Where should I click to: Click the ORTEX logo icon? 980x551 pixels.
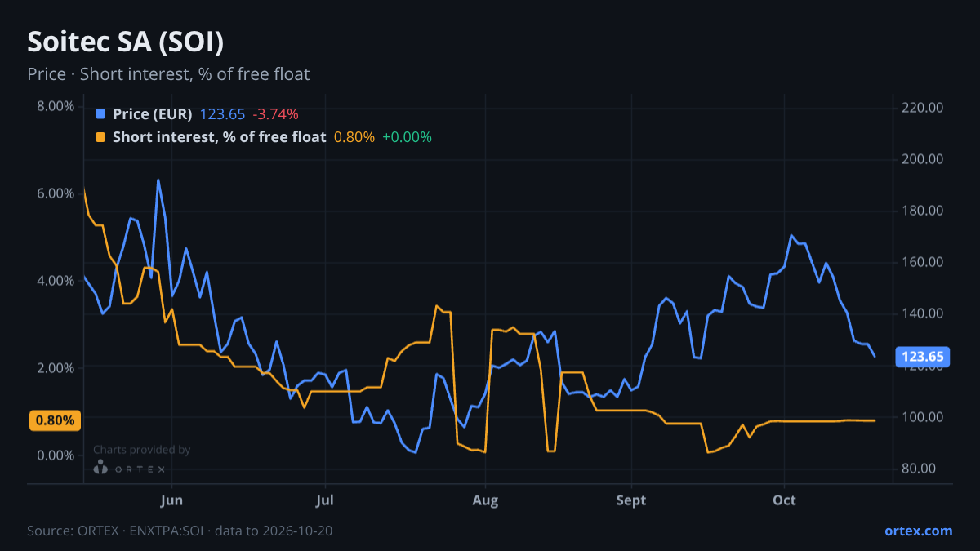[x=100, y=468]
